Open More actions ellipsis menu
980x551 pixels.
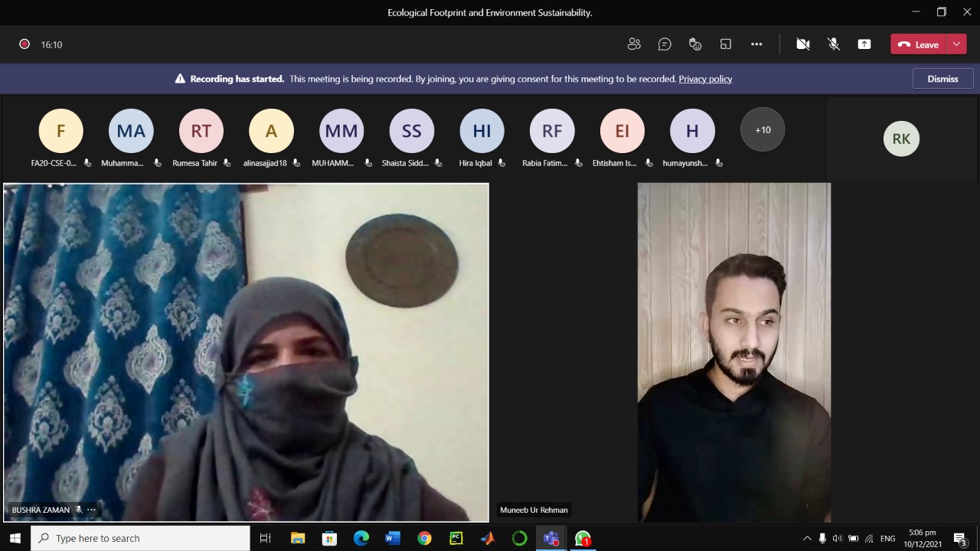pyautogui.click(x=756, y=44)
